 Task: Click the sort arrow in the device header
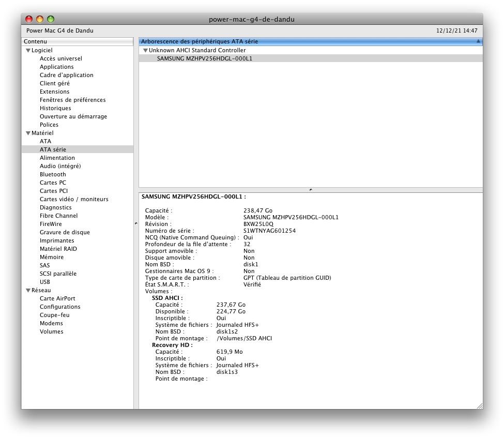pos(478,41)
